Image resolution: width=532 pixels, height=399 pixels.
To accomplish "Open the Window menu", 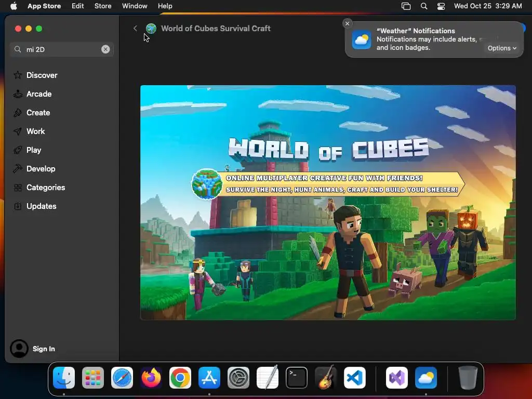I will coord(135,6).
